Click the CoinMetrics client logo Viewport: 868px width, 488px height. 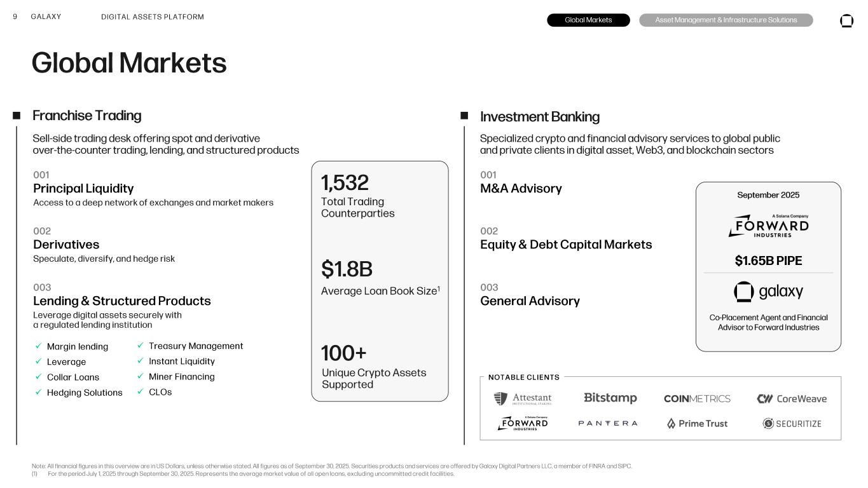tap(697, 399)
